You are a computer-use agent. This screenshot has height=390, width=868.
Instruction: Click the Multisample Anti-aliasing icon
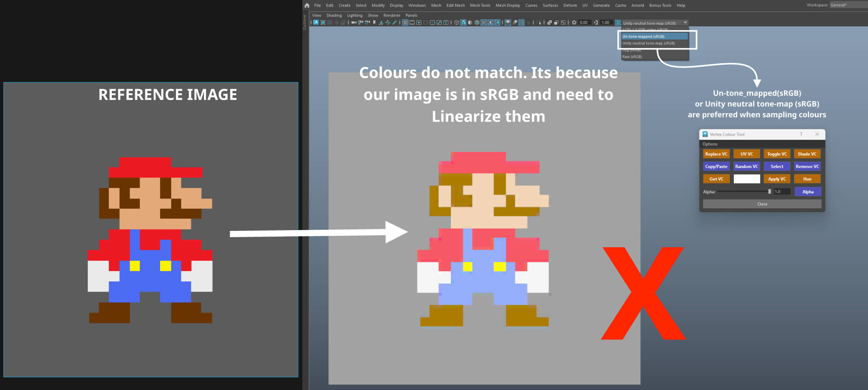coord(521,23)
